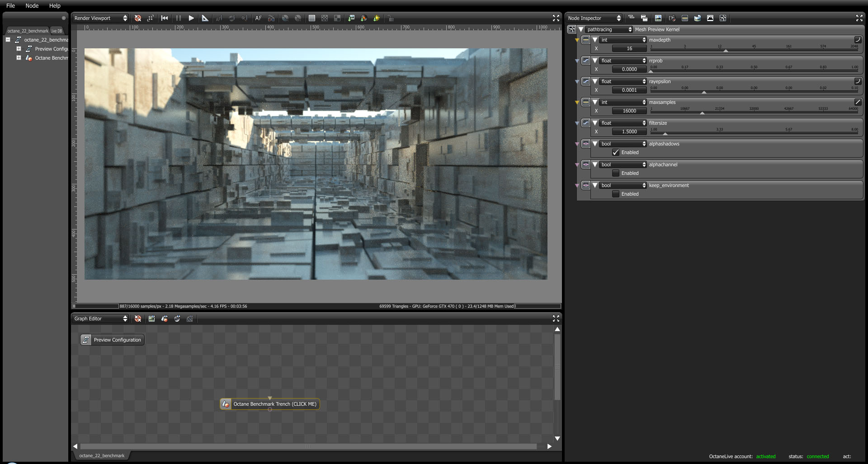This screenshot has width=868, height=464.
Task: Toggle mesh nodes visibility icon in Graph Editor
Action: 165,319
